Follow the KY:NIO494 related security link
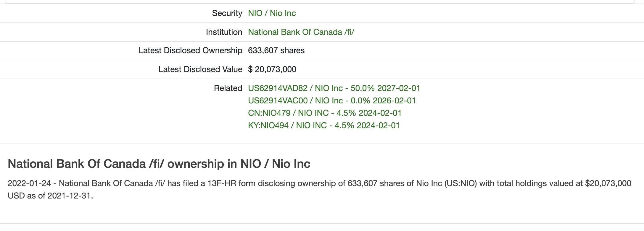 324,126
